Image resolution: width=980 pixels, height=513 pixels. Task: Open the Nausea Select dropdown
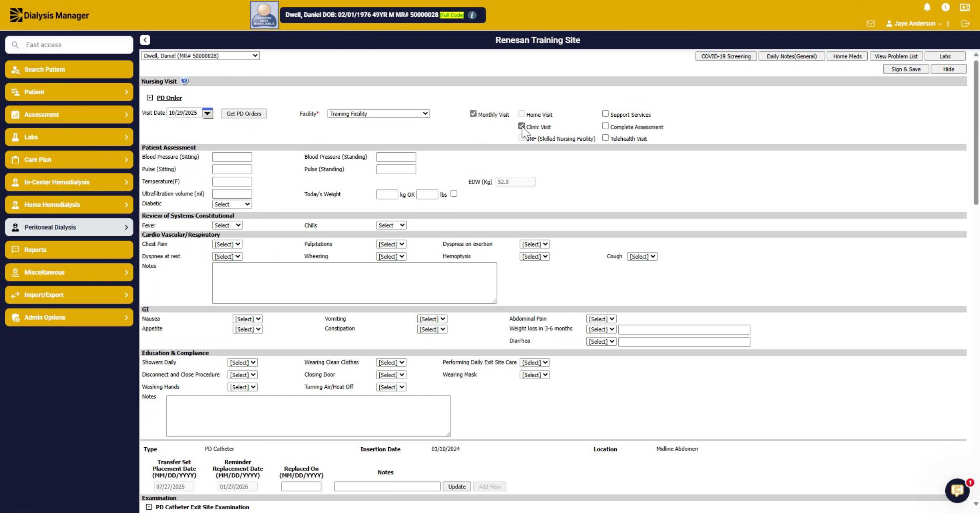[x=247, y=319]
